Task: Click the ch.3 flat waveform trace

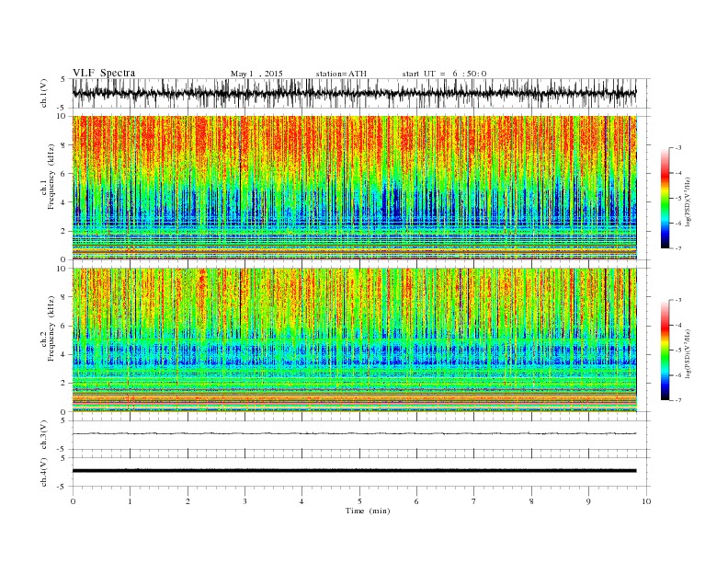Action: [354, 433]
